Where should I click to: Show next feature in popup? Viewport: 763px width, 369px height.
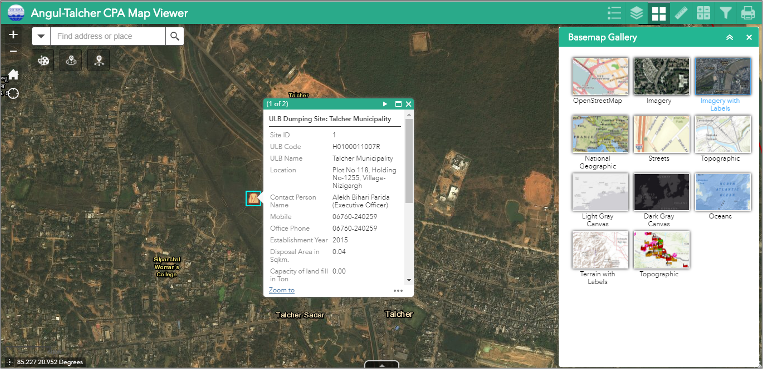coord(385,104)
